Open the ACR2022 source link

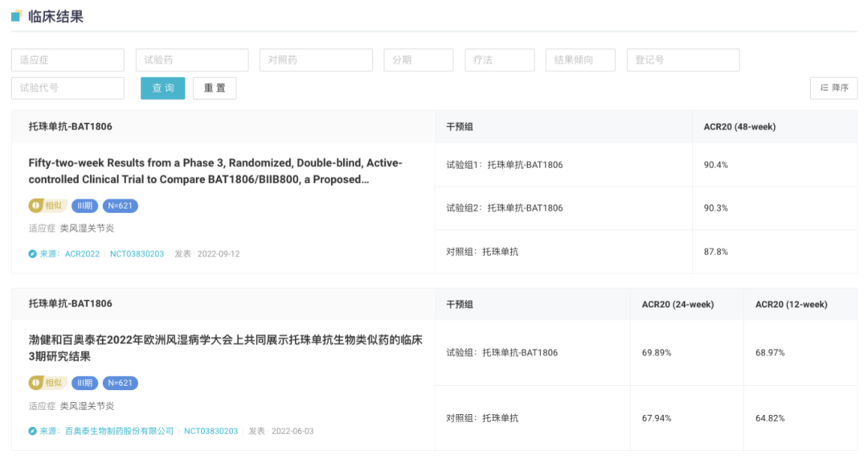coord(82,254)
